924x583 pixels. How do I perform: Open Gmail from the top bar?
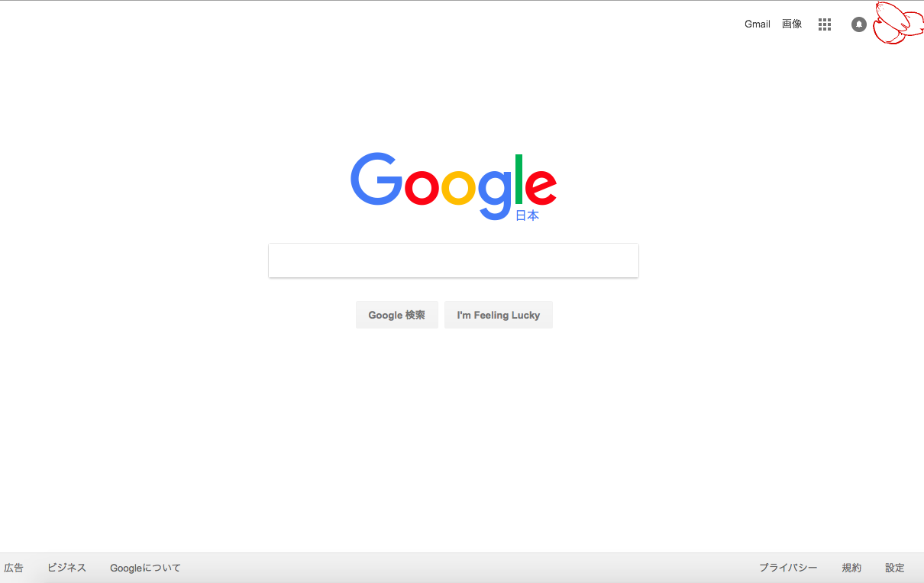click(758, 24)
